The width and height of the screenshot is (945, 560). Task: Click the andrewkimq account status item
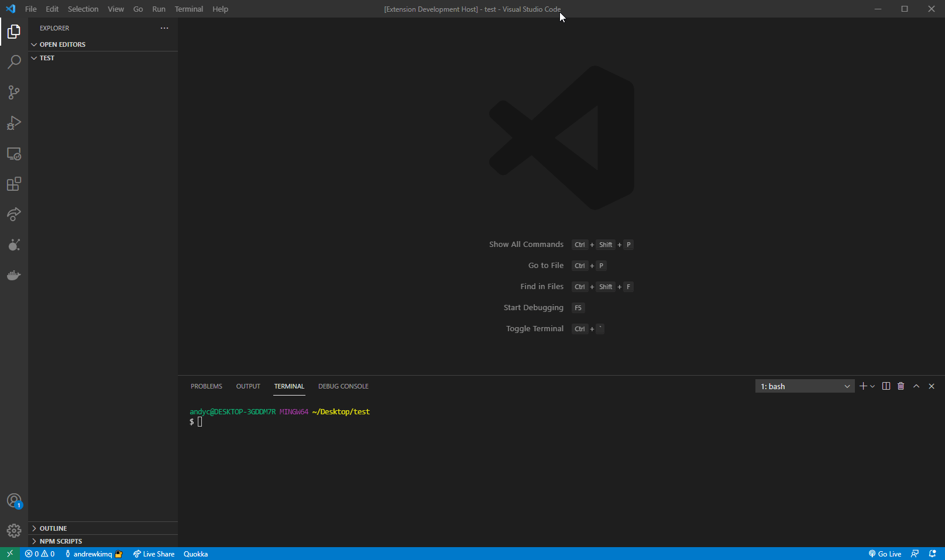(x=94, y=554)
